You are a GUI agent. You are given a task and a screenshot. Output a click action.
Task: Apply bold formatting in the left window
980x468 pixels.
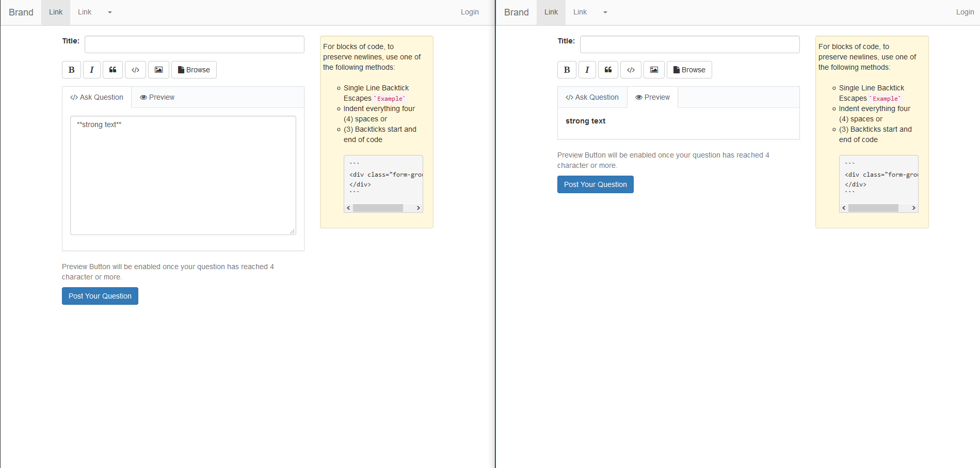(x=71, y=70)
